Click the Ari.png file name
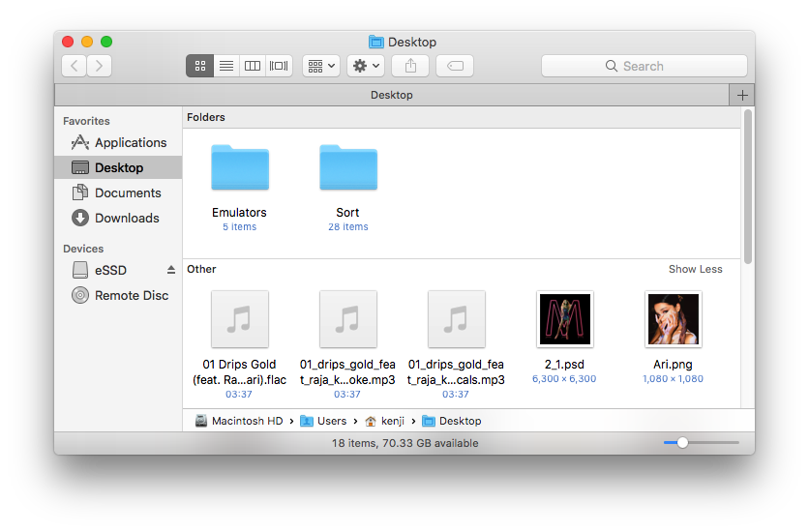Viewport: 809px width, 532px height. click(673, 365)
